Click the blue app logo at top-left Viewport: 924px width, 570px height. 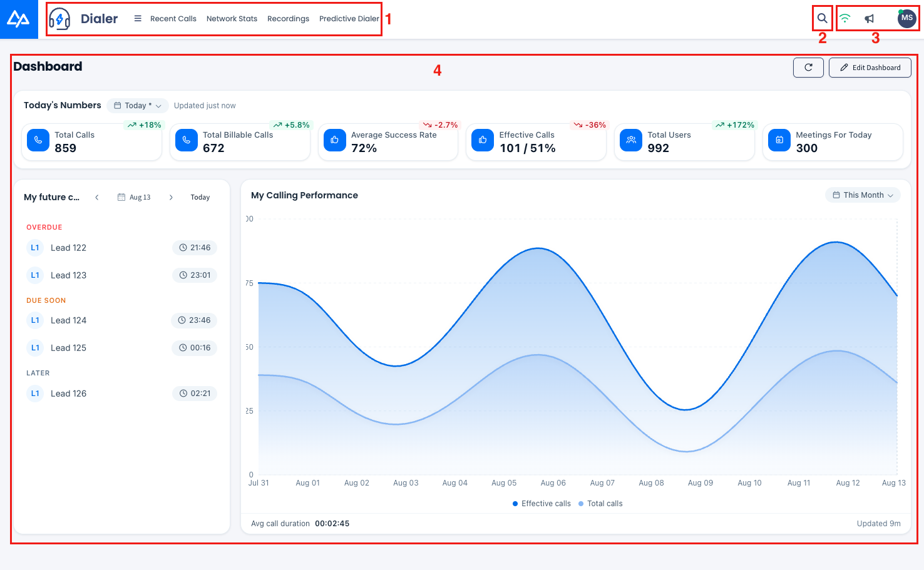pos(19,19)
